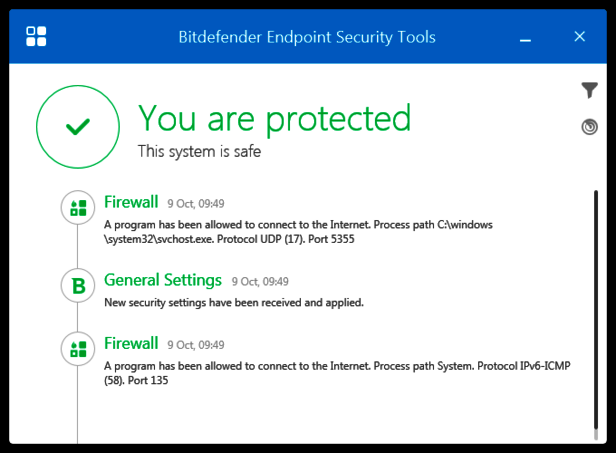Viewport: 616px width, 453px height.
Task: Select Firewall heading of the Port 135 event
Action: 131,343
